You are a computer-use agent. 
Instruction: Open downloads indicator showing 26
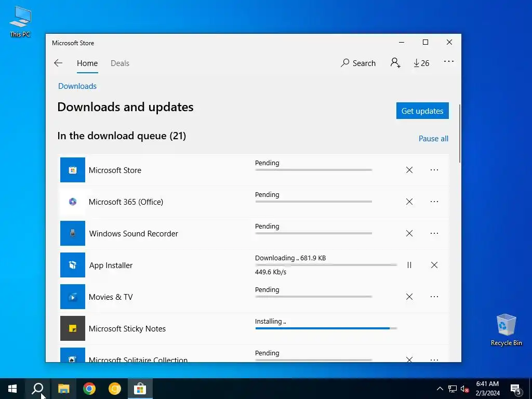421,63
